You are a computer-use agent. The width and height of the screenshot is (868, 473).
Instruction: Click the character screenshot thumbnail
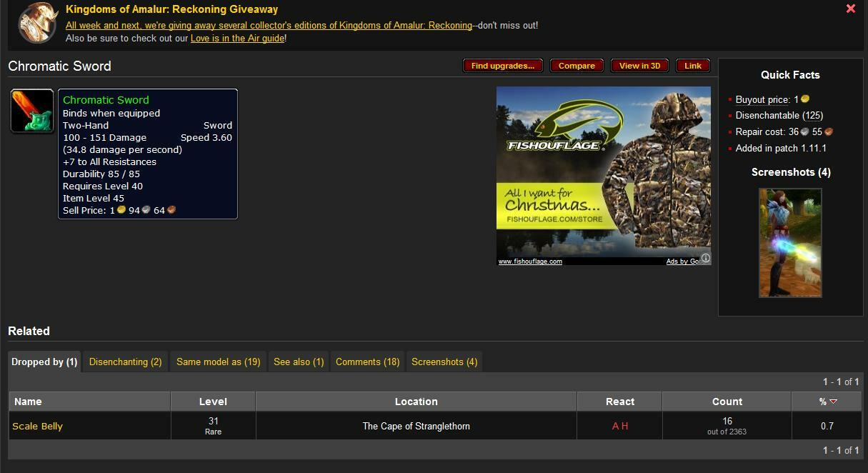[x=789, y=243]
